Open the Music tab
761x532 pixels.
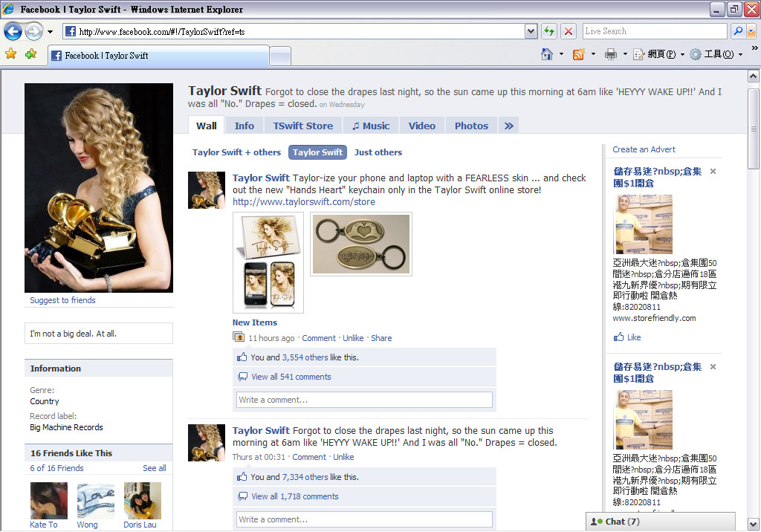tap(371, 126)
